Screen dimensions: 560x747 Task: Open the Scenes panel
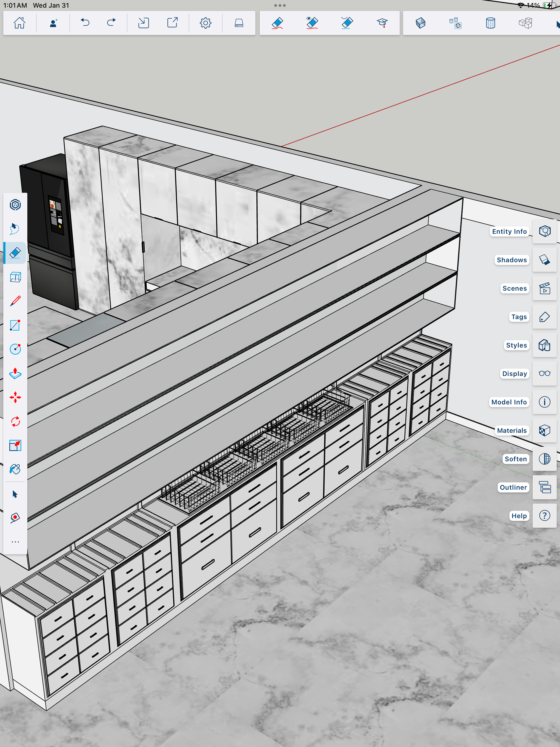coord(545,288)
